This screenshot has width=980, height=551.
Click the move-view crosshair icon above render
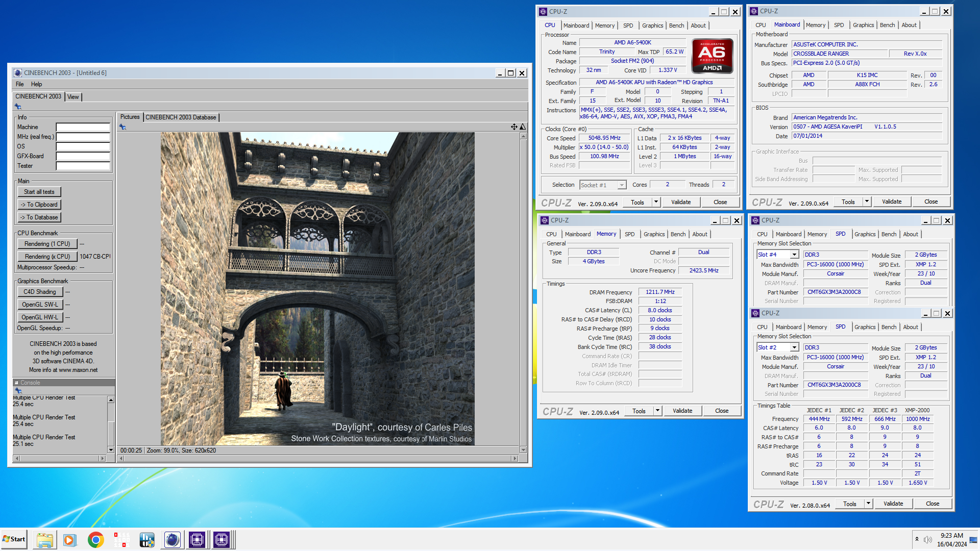(x=514, y=127)
